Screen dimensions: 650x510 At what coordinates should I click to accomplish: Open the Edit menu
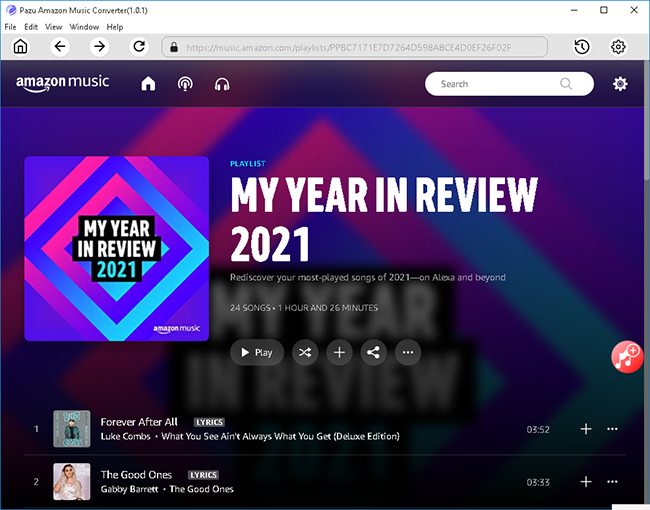coord(31,27)
